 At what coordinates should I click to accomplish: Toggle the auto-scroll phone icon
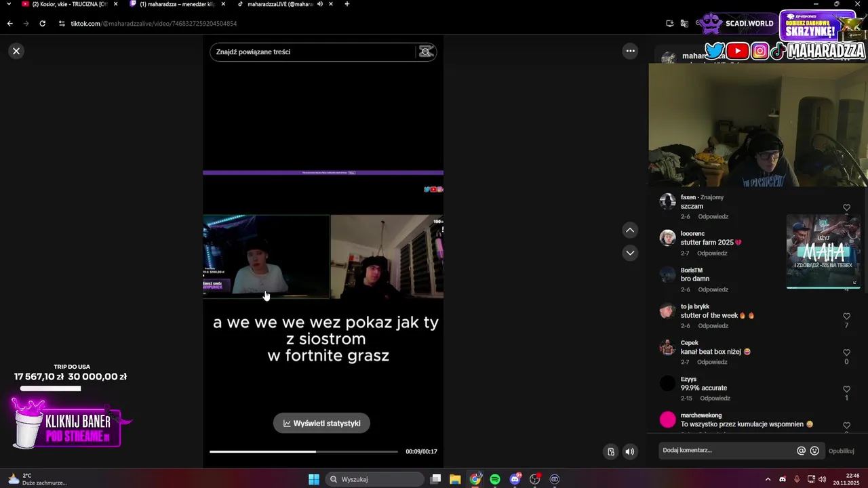point(611,452)
